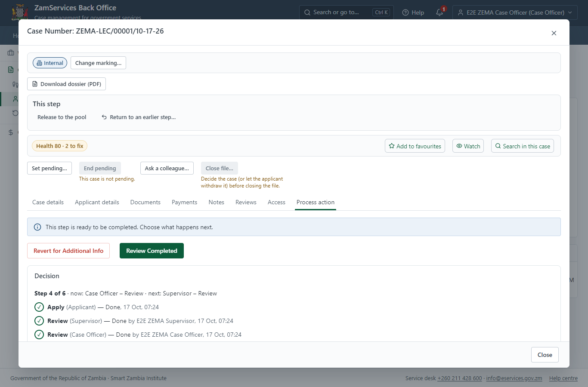This screenshot has height=387, width=588.
Task: Select the Process action tab
Action: (316, 202)
